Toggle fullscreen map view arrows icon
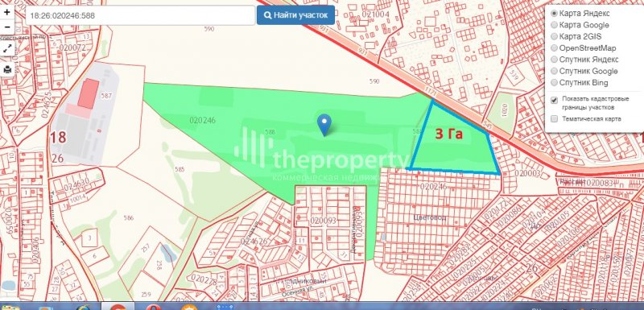 (7, 48)
